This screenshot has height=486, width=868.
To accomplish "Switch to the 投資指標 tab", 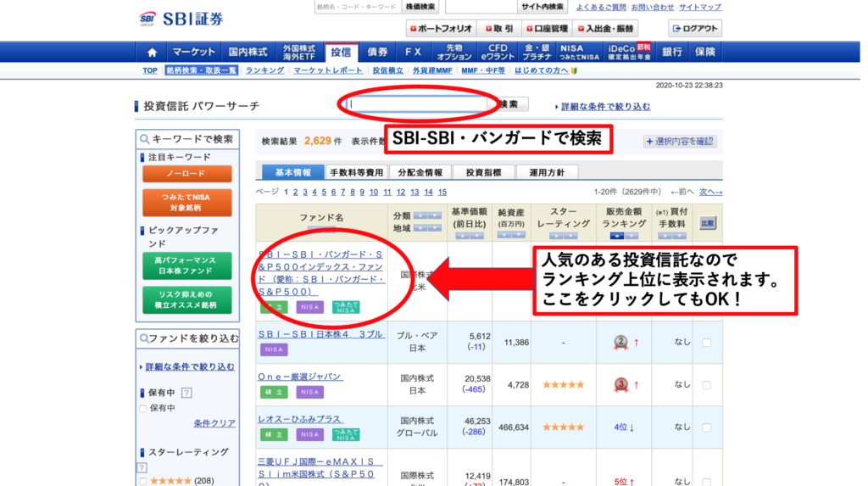I will 483,172.
